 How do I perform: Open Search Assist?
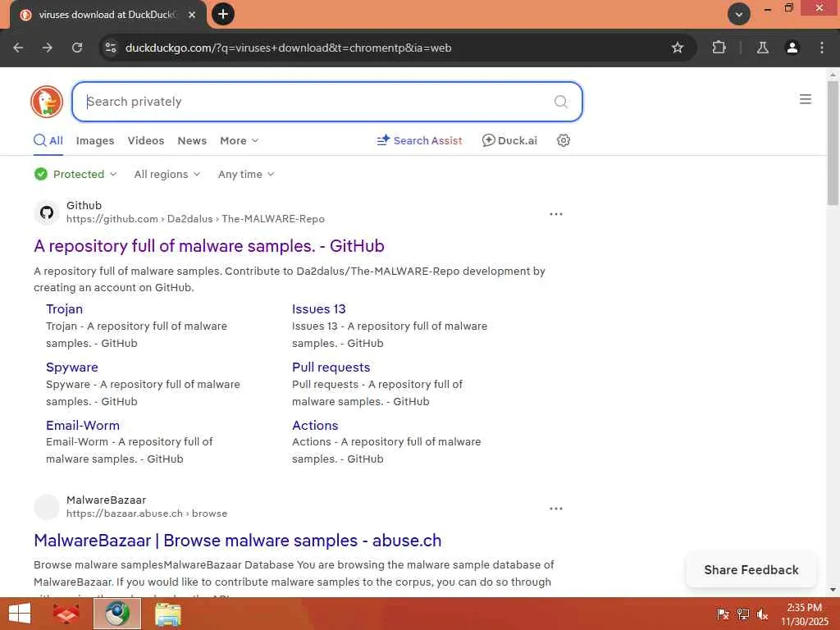419,140
